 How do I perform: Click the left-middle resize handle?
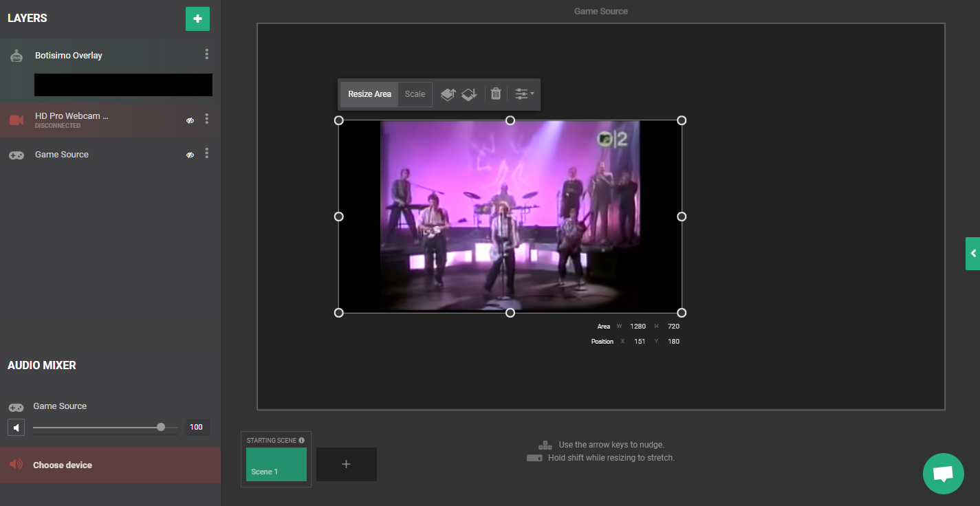coord(338,217)
